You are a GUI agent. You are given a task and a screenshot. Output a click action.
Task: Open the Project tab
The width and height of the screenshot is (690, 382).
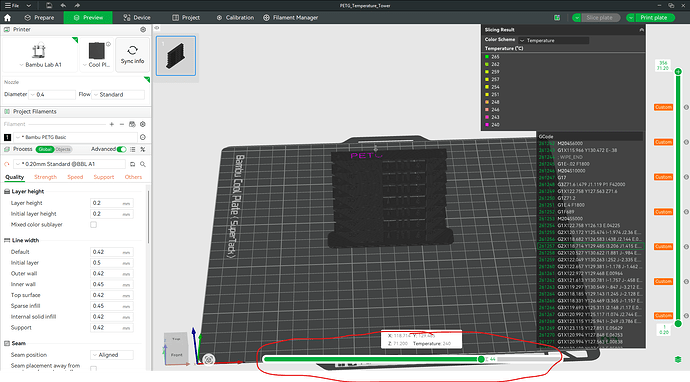click(186, 18)
